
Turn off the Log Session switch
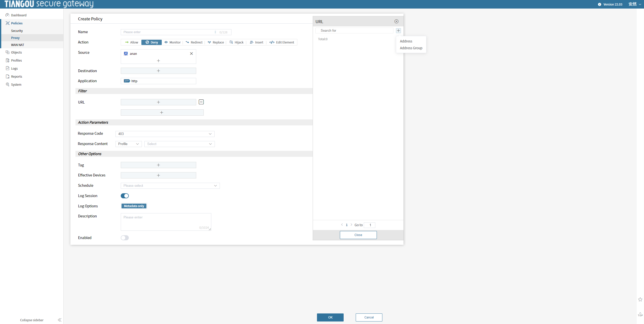(x=125, y=196)
